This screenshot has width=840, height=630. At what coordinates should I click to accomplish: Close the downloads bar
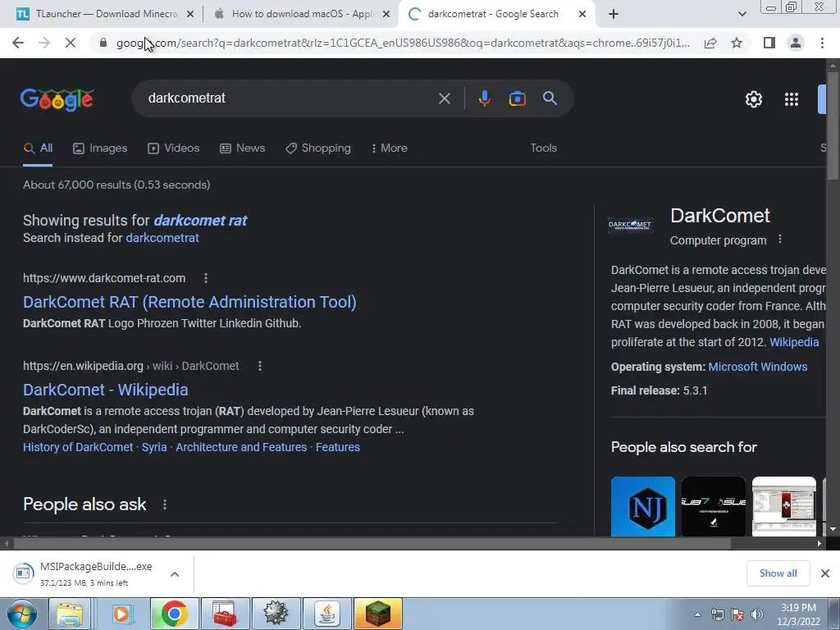pos(825,573)
